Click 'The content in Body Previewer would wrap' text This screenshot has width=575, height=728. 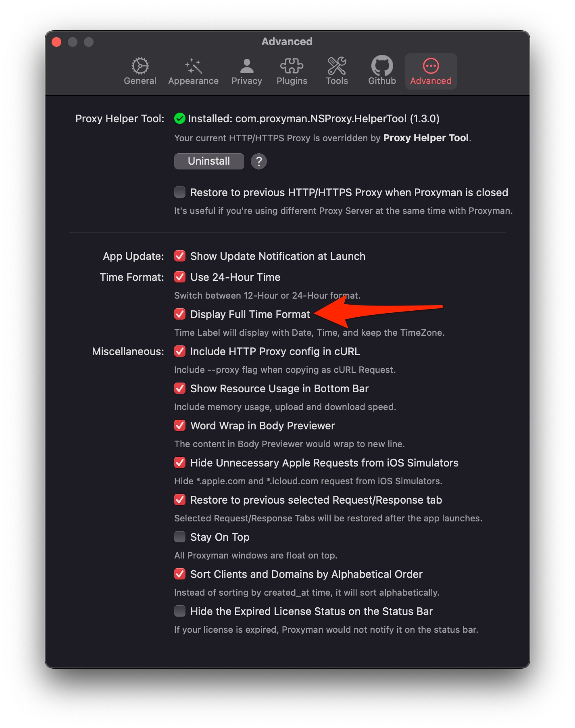(289, 444)
